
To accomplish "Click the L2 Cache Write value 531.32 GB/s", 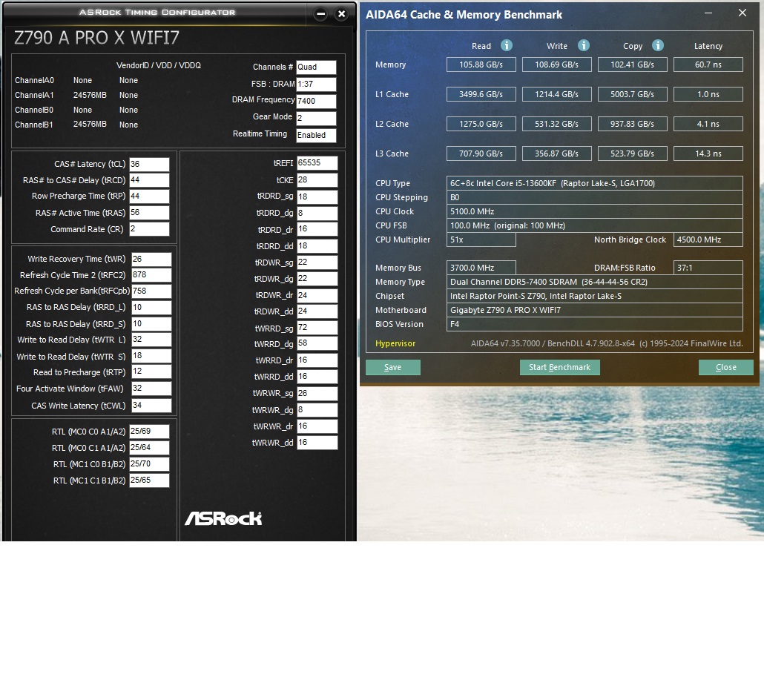I will [x=556, y=125].
